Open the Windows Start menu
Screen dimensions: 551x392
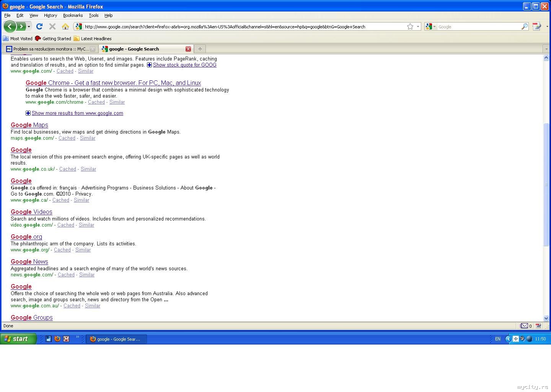click(18, 339)
